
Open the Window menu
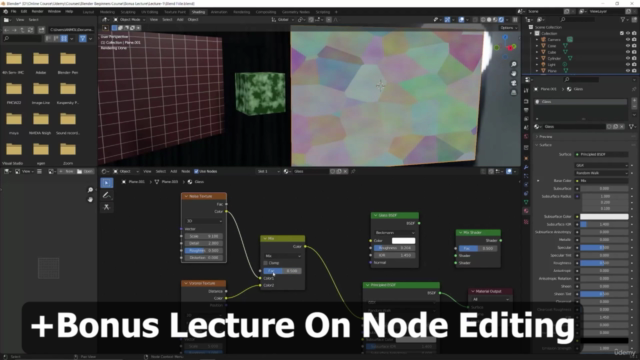(54, 11)
